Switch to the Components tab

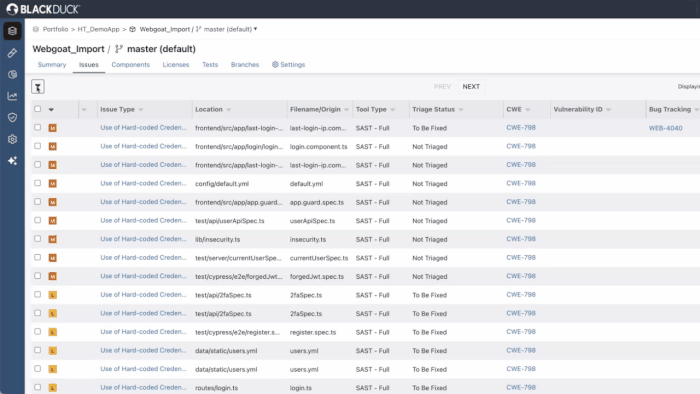tap(131, 65)
